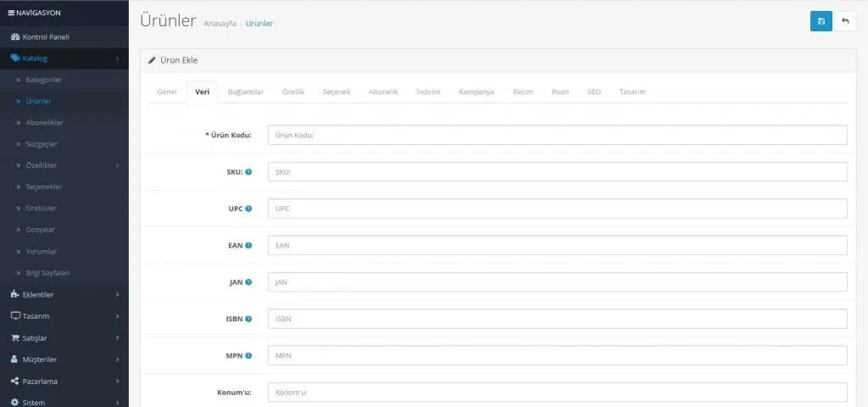Open the Abonelik tab

tap(383, 92)
